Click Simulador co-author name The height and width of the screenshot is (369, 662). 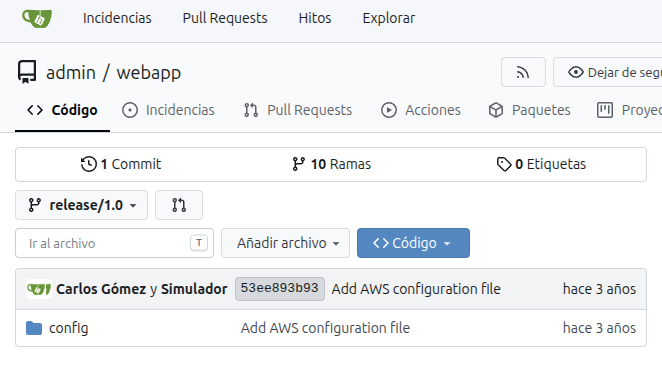194,289
